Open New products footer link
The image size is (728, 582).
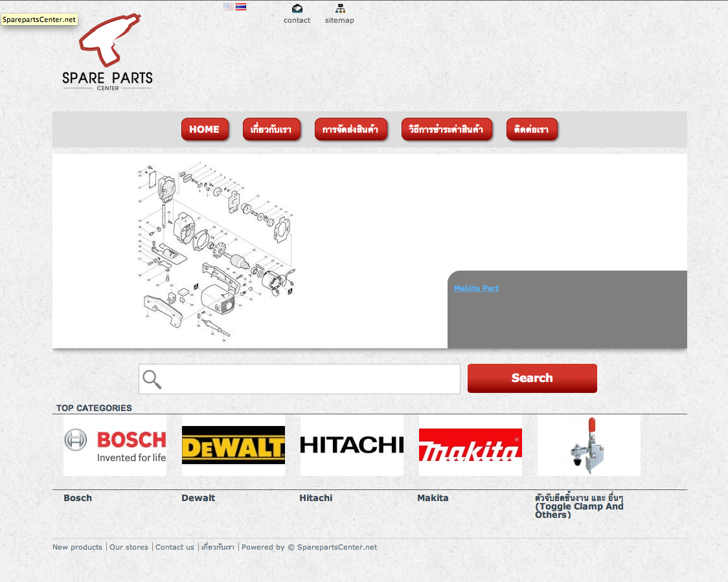[x=77, y=547]
